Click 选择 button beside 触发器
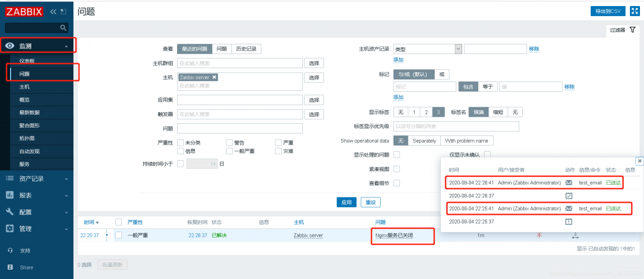 click(314, 114)
